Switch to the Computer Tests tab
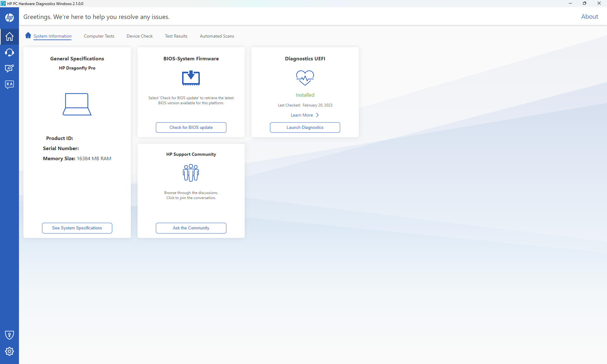This screenshot has height=364, width=607. click(x=99, y=36)
